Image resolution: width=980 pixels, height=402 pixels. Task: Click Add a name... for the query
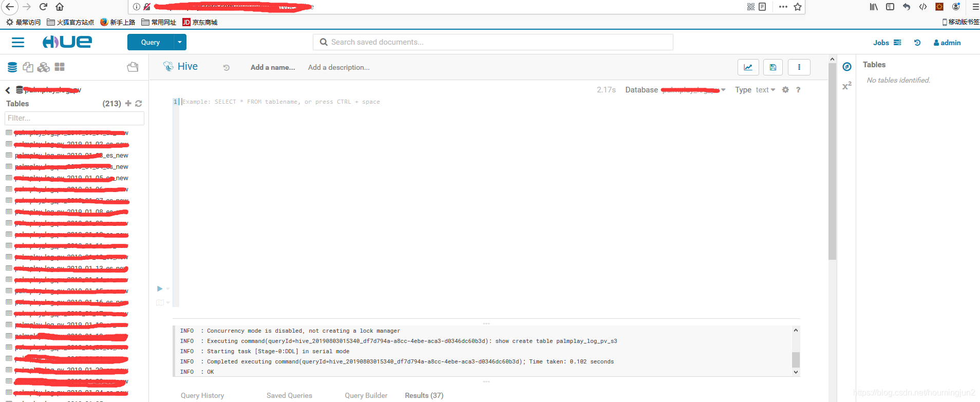click(x=273, y=67)
